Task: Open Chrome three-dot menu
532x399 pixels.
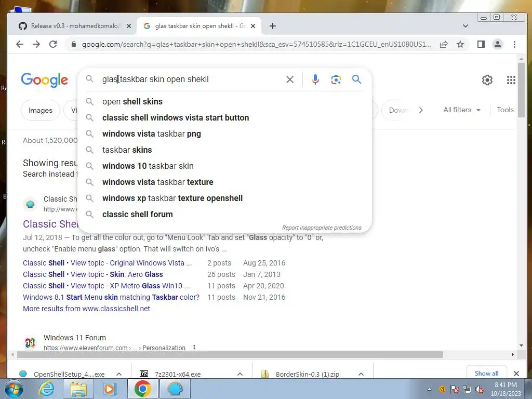Action: pyautogui.click(x=514, y=44)
